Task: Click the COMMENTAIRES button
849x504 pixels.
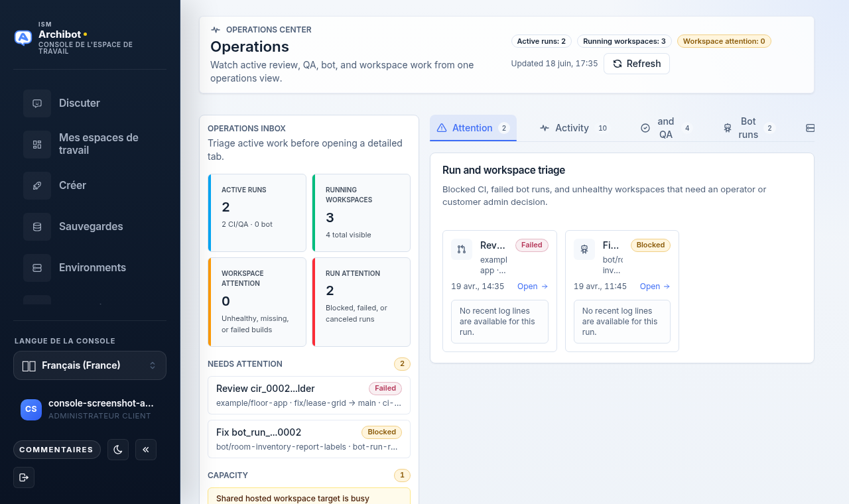Action: coord(57,450)
